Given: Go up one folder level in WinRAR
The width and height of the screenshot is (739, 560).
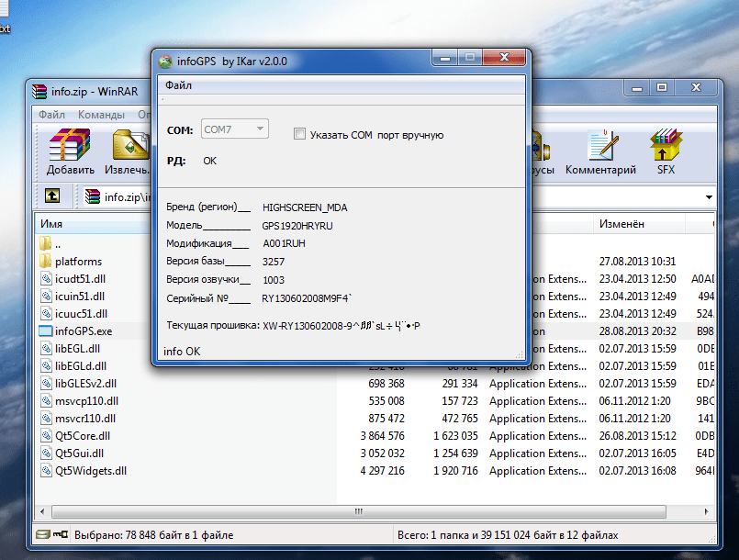Looking at the screenshot, I should coord(53,196).
